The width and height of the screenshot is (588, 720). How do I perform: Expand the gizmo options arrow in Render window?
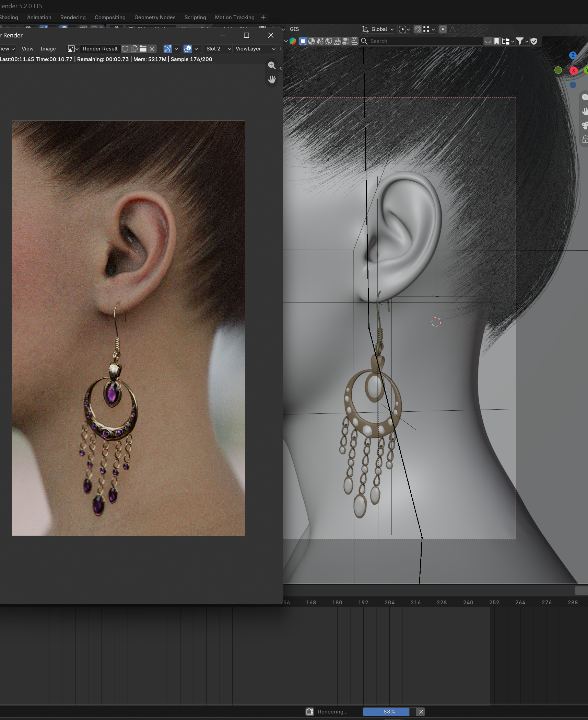(x=176, y=49)
